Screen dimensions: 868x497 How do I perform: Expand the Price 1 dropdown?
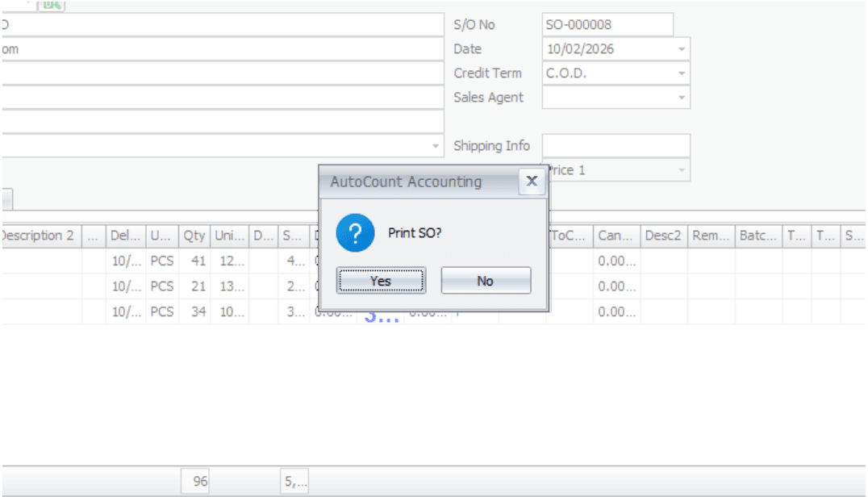tap(682, 170)
